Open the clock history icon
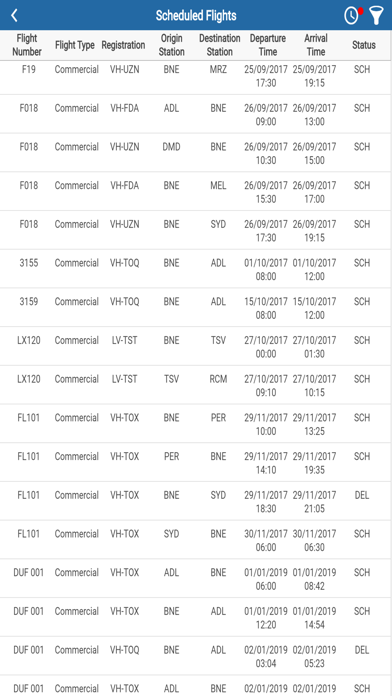The width and height of the screenshot is (392, 696). [351, 16]
